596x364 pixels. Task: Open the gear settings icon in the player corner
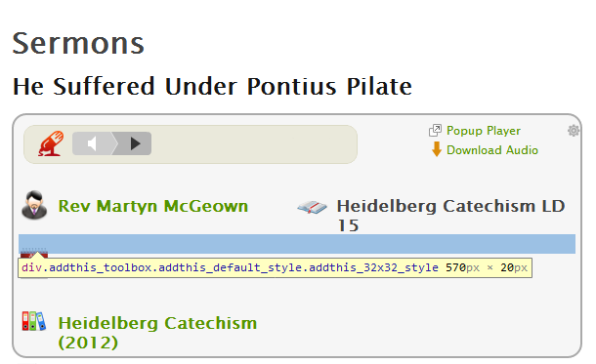[574, 131]
